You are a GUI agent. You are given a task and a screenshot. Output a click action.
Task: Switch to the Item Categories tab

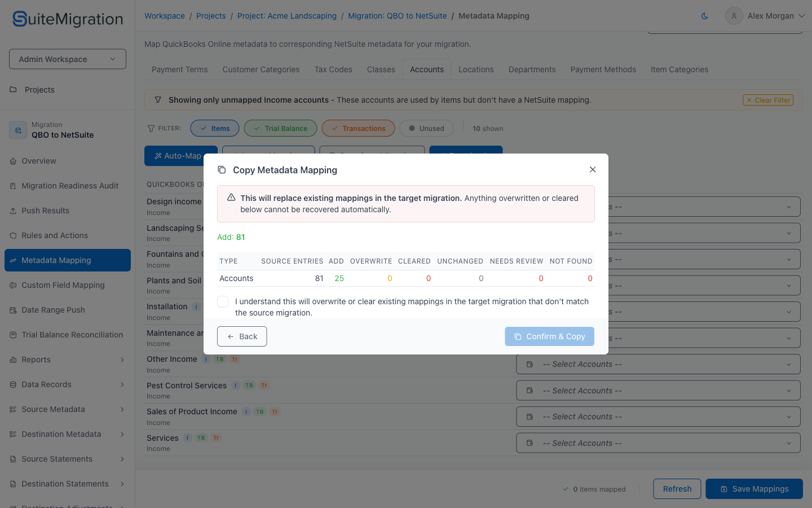(679, 69)
